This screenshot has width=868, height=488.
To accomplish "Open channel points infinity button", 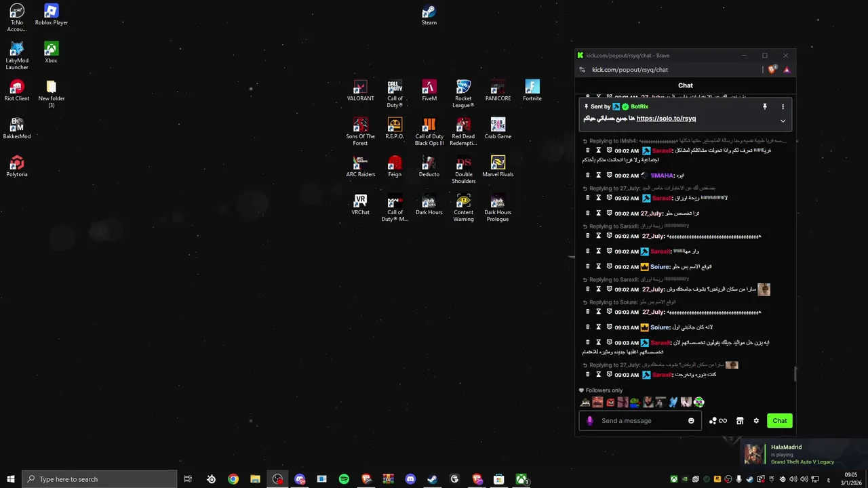I will pos(718,421).
